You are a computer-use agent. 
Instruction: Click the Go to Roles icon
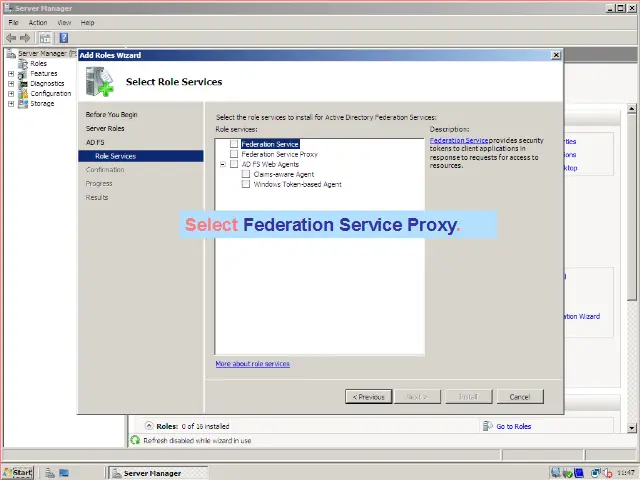click(487, 426)
